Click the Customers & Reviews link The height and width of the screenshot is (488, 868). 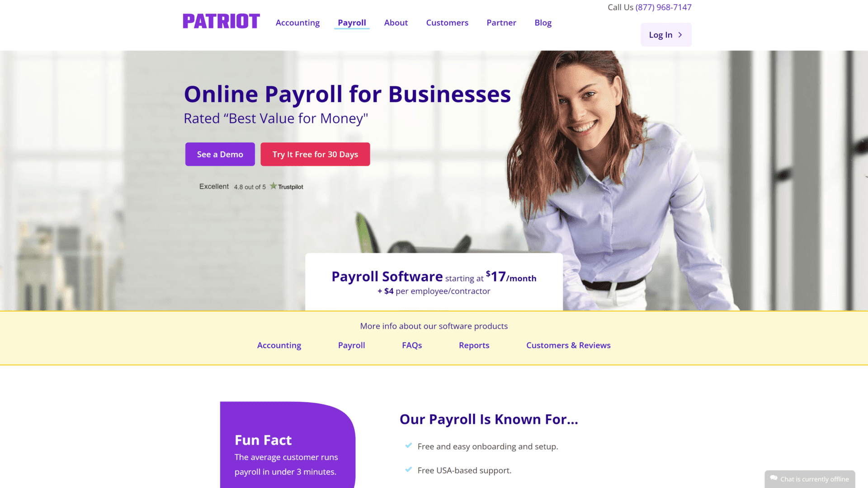(569, 345)
